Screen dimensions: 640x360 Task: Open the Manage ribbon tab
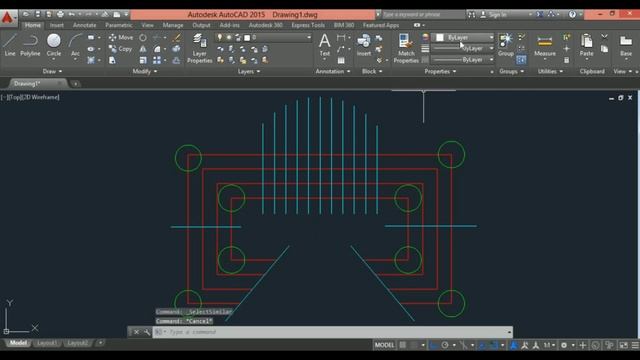pos(173,25)
